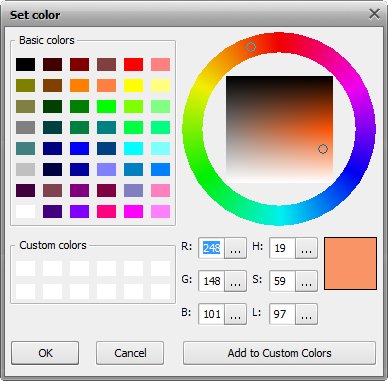Select the pure red basic color swatch
This screenshot has height=381, width=388.
point(133,64)
